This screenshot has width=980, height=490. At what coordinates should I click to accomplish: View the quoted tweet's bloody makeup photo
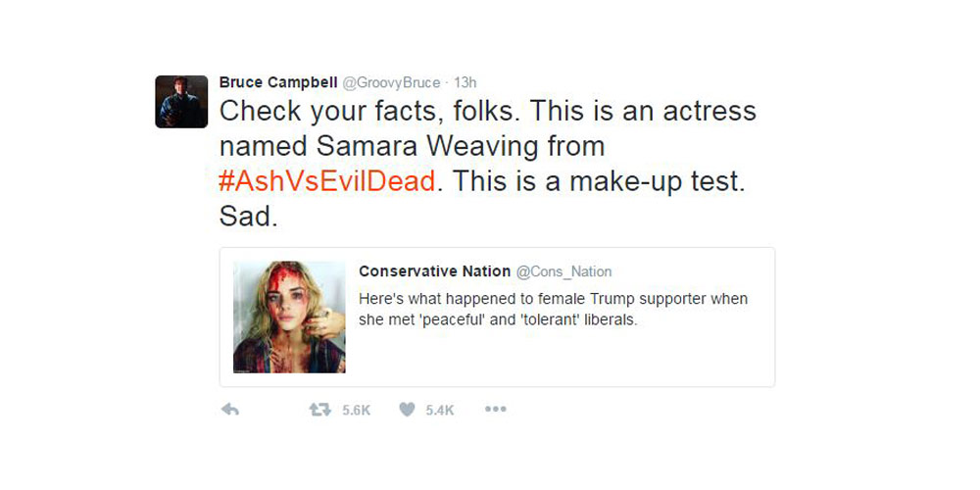click(289, 317)
